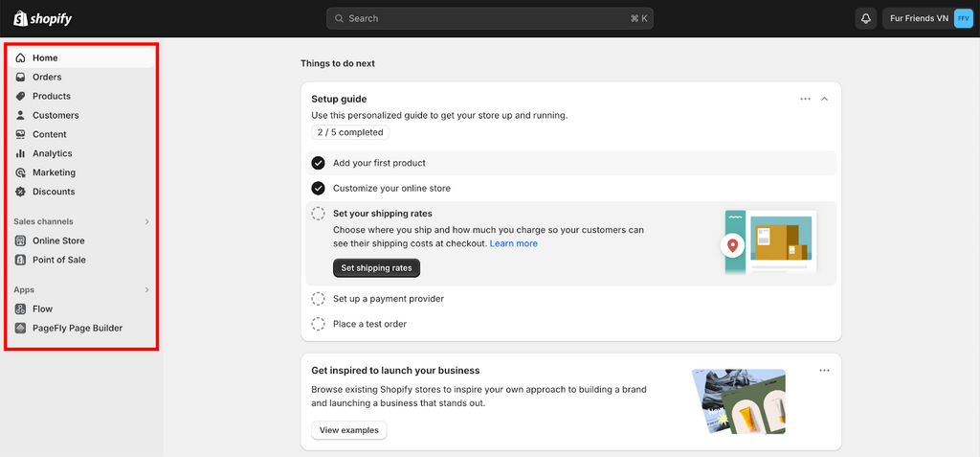Screen dimensions: 980x457
Task: Click the Products tag icon
Action: coord(21,96)
